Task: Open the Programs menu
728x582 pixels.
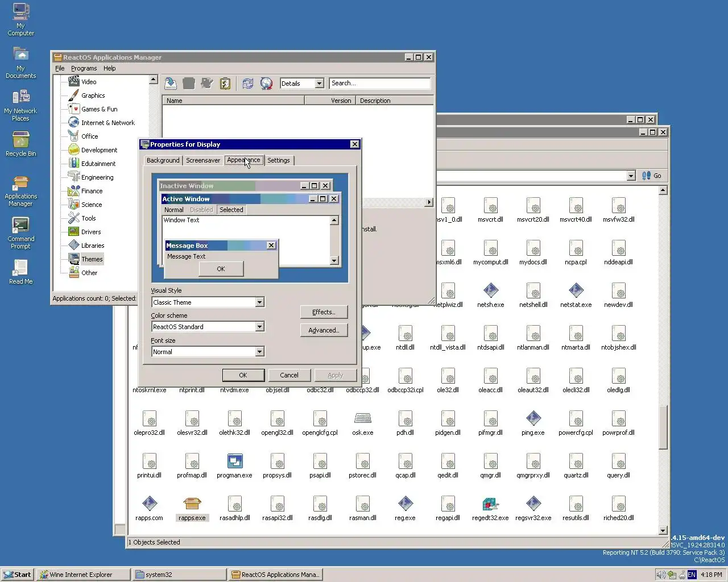Action: click(84, 68)
